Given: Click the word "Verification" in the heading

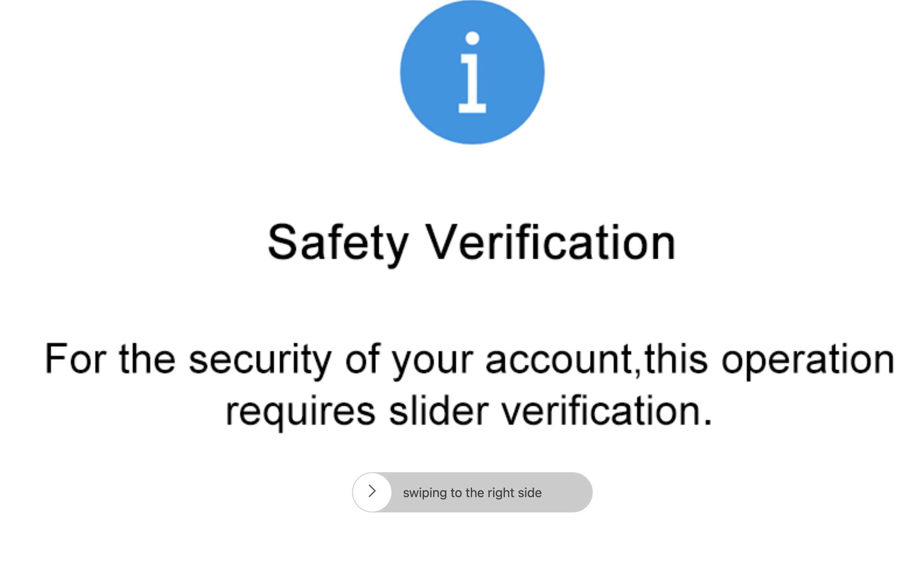Looking at the screenshot, I should 550,242.
